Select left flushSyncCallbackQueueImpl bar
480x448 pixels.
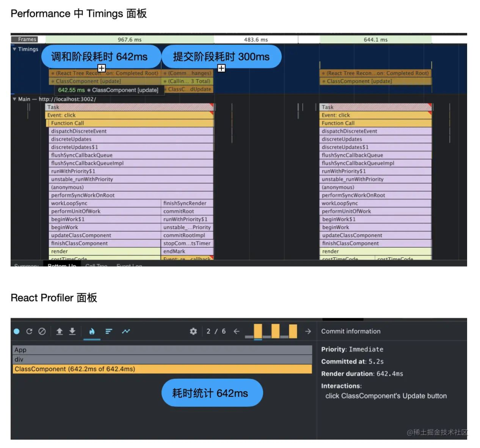[x=131, y=163]
